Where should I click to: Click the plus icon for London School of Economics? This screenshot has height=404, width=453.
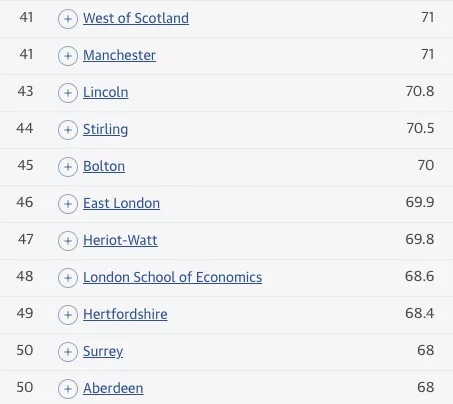[x=68, y=278]
